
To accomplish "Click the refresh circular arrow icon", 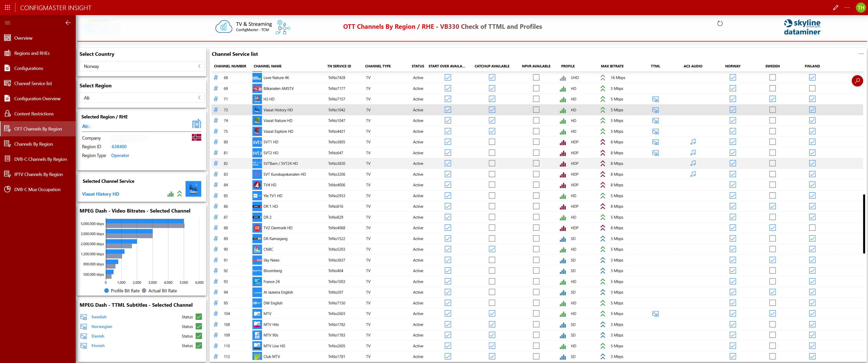I will [720, 23].
